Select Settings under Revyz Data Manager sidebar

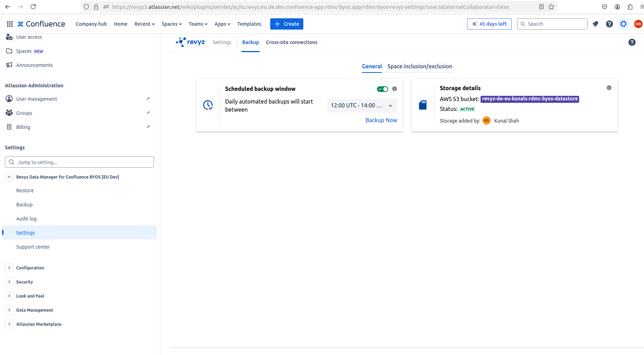[x=79, y=232]
